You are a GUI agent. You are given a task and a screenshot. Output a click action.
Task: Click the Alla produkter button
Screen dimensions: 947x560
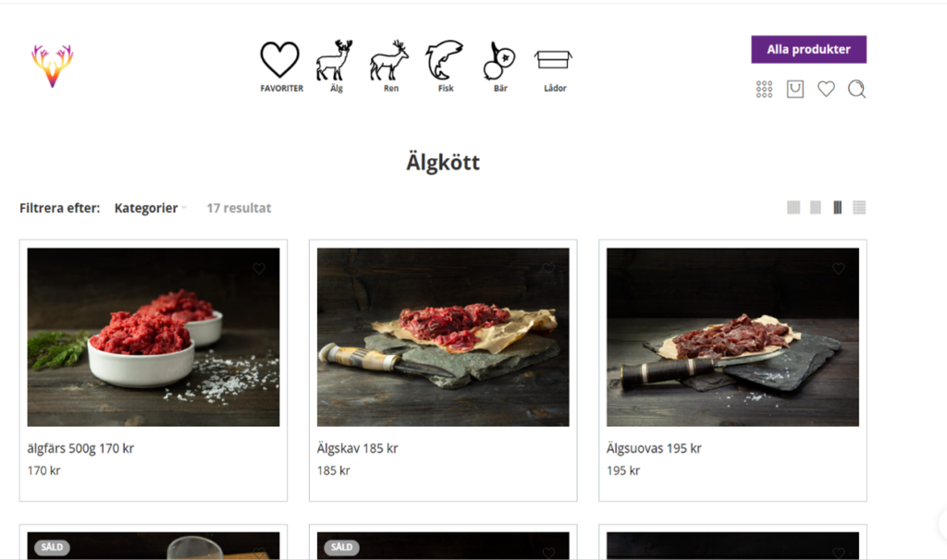click(808, 50)
